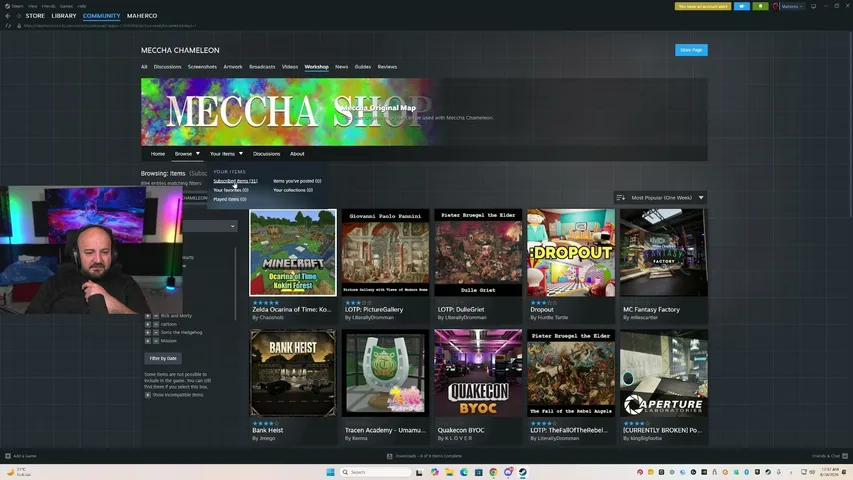Open the Big Picture mode monitor icon
This screenshot has width=853, height=480.
813,6
